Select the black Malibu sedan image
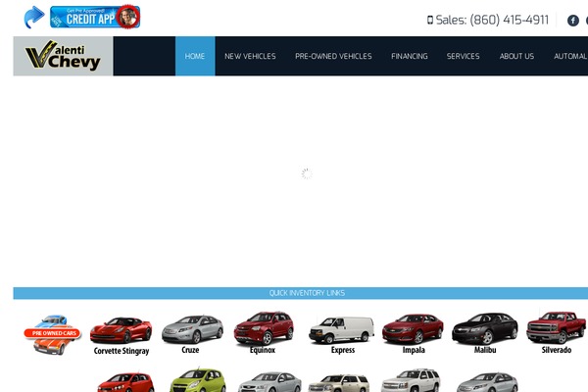 [485, 328]
